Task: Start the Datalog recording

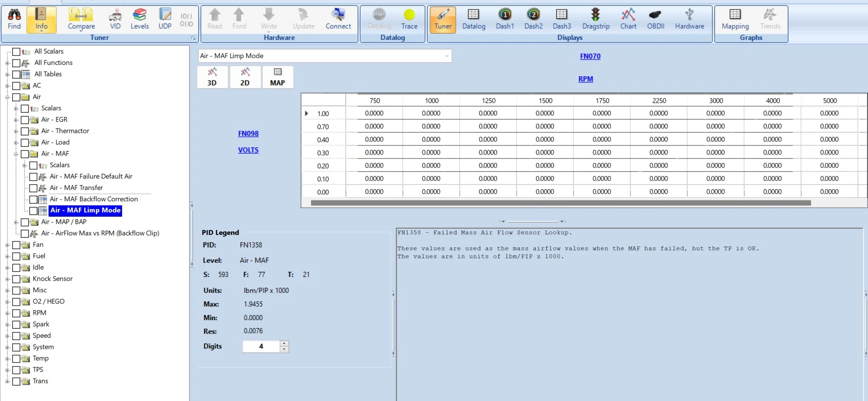Action: 379,20
